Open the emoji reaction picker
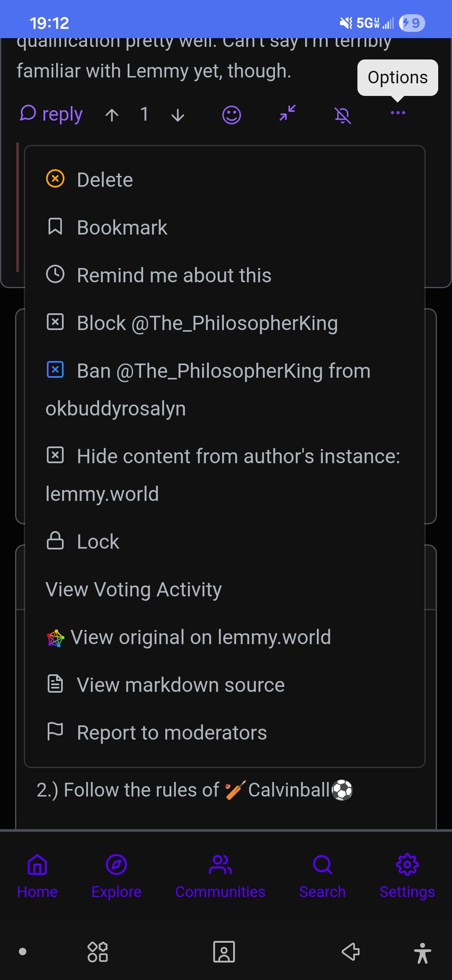This screenshot has width=452, height=980. coord(232,115)
